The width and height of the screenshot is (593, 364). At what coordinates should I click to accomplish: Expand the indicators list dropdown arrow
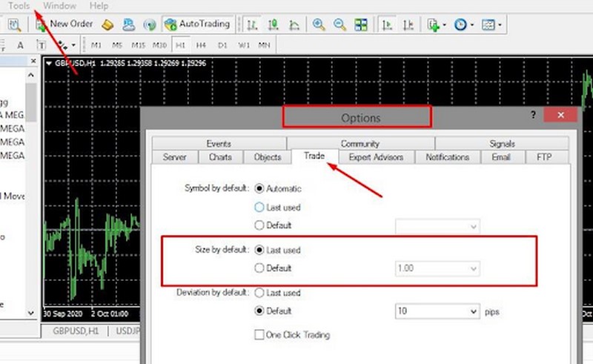pyautogui.click(x=444, y=25)
